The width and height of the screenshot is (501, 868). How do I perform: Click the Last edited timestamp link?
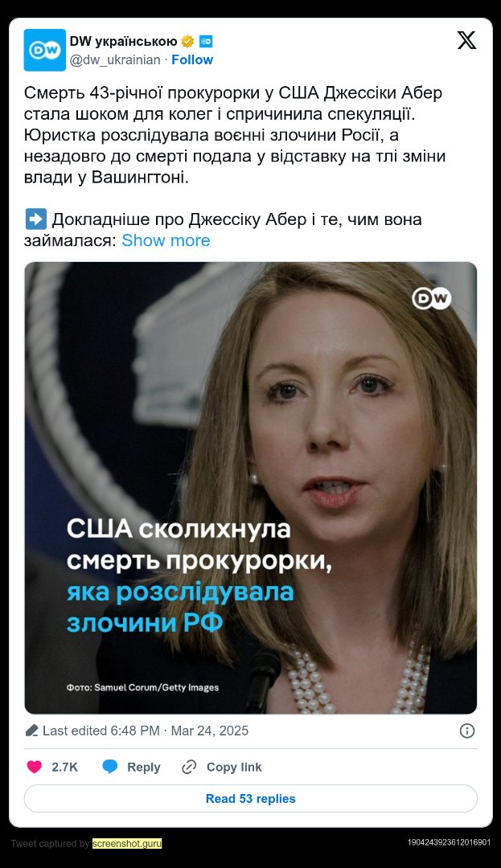(146, 731)
